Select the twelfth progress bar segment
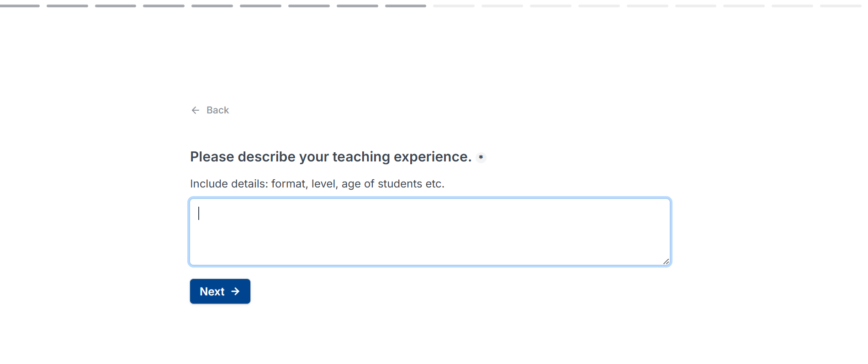868x364 pixels. pyautogui.click(x=550, y=6)
